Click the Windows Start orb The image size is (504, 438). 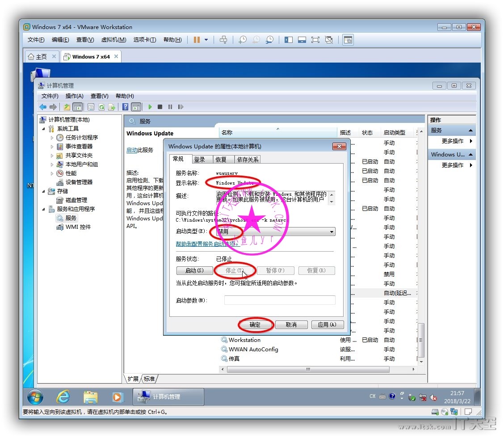click(35, 396)
